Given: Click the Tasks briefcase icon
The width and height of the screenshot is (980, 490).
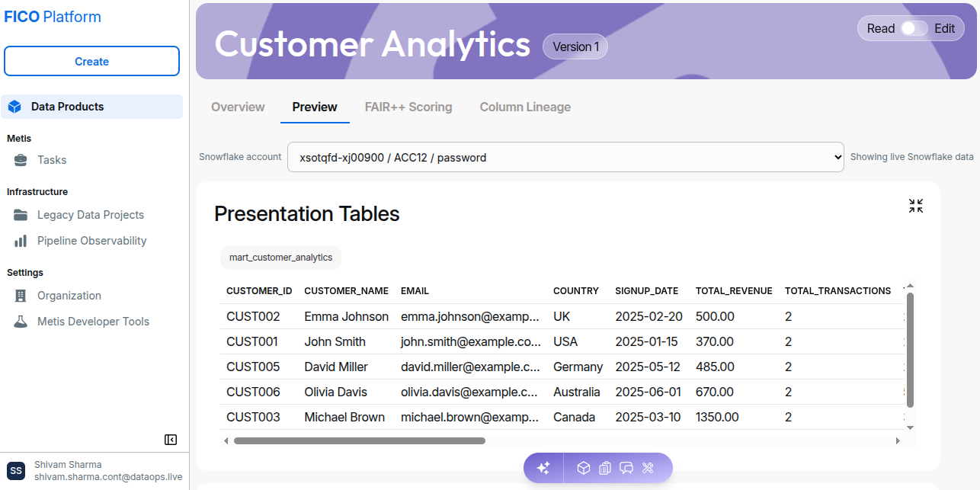Looking at the screenshot, I should click(21, 160).
